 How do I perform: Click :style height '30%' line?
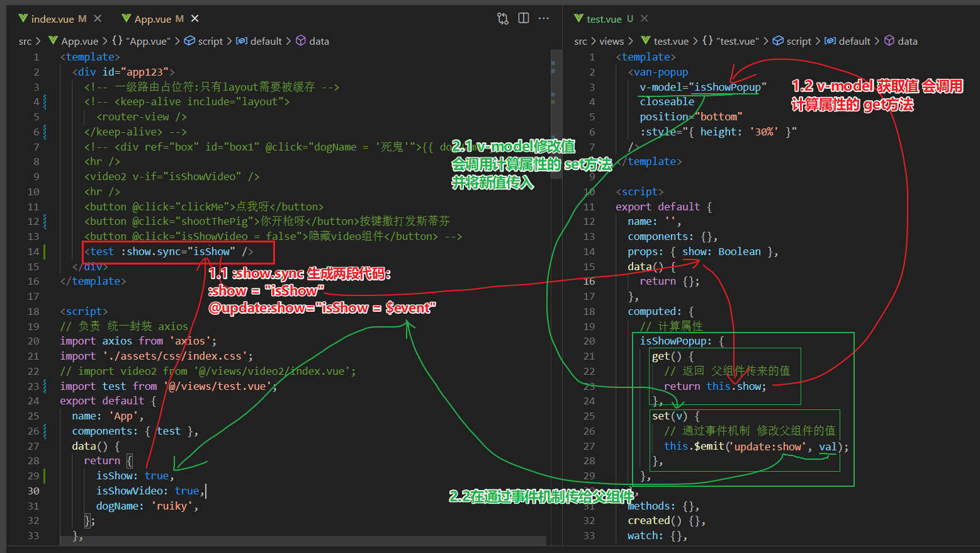click(x=718, y=132)
